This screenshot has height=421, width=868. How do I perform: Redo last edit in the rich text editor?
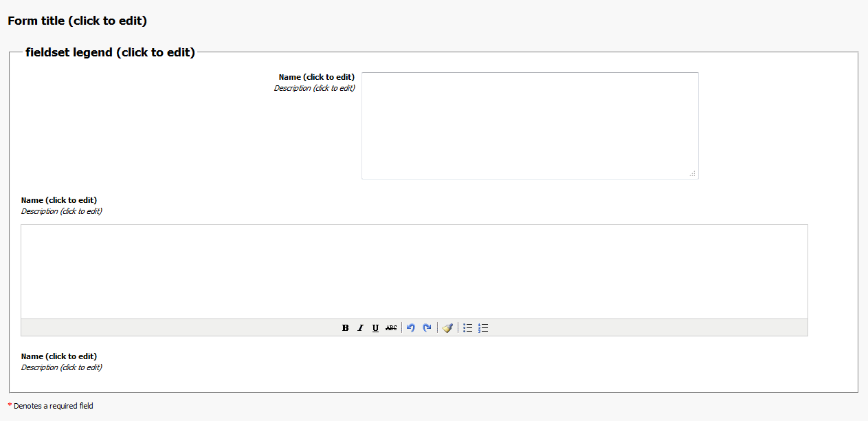pyautogui.click(x=427, y=328)
